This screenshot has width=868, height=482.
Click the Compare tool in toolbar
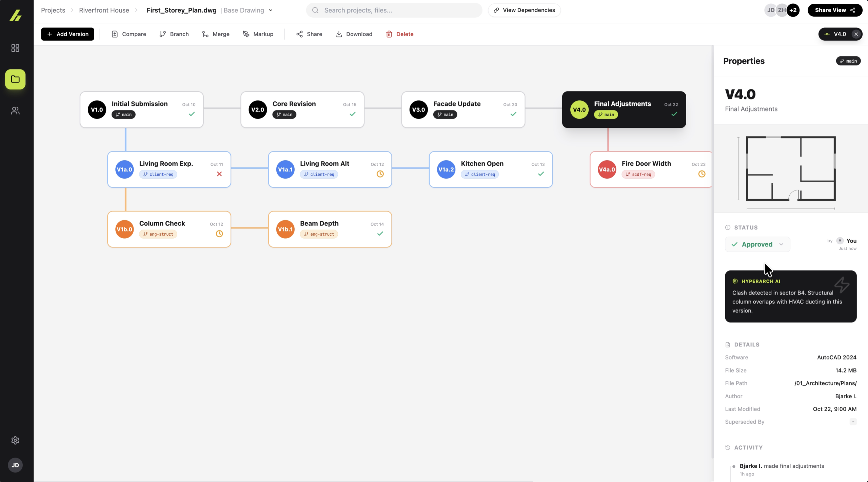pos(129,34)
